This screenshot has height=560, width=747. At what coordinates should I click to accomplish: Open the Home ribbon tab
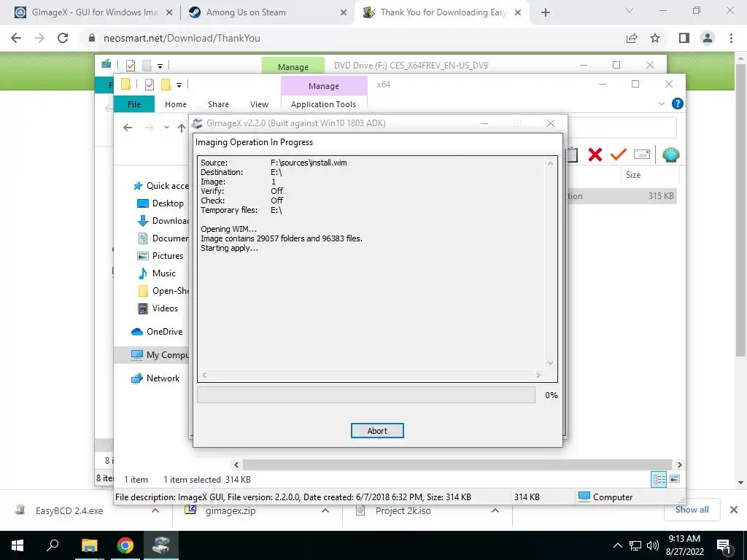click(175, 104)
